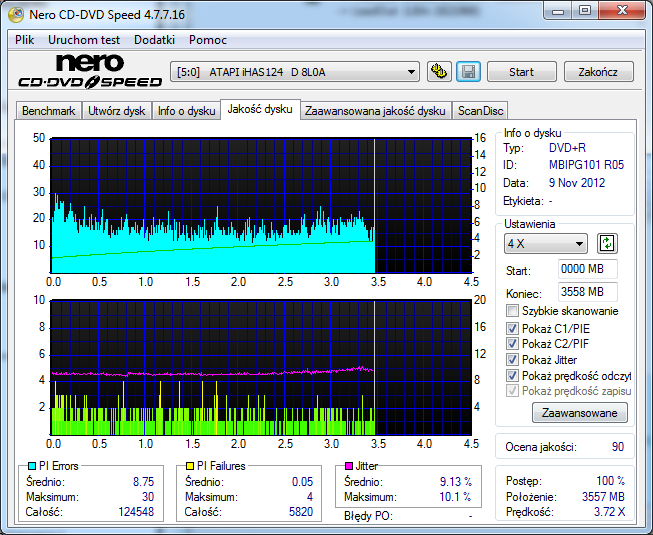Open the Dodatki menu

(155, 40)
